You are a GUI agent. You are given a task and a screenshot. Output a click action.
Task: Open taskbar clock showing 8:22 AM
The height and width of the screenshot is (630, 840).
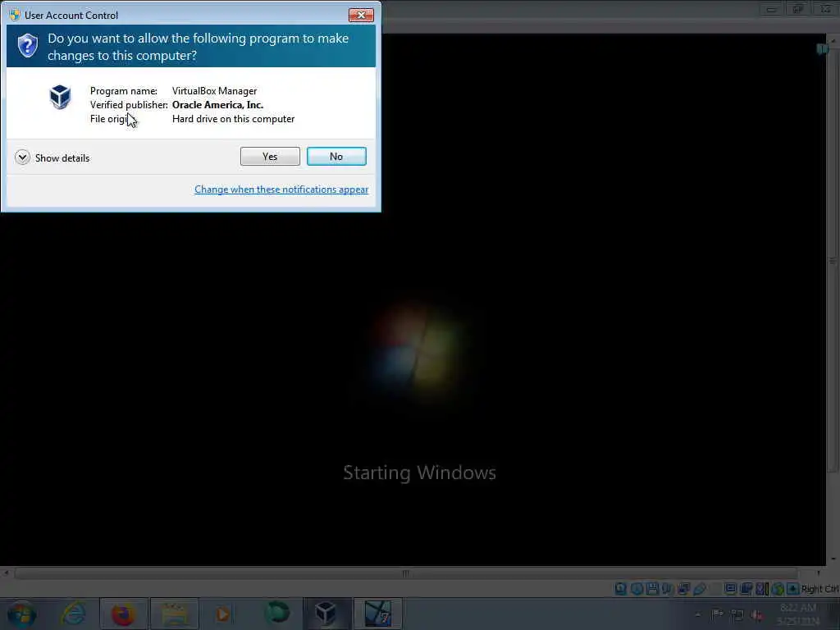pyautogui.click(x=797, y=614)
